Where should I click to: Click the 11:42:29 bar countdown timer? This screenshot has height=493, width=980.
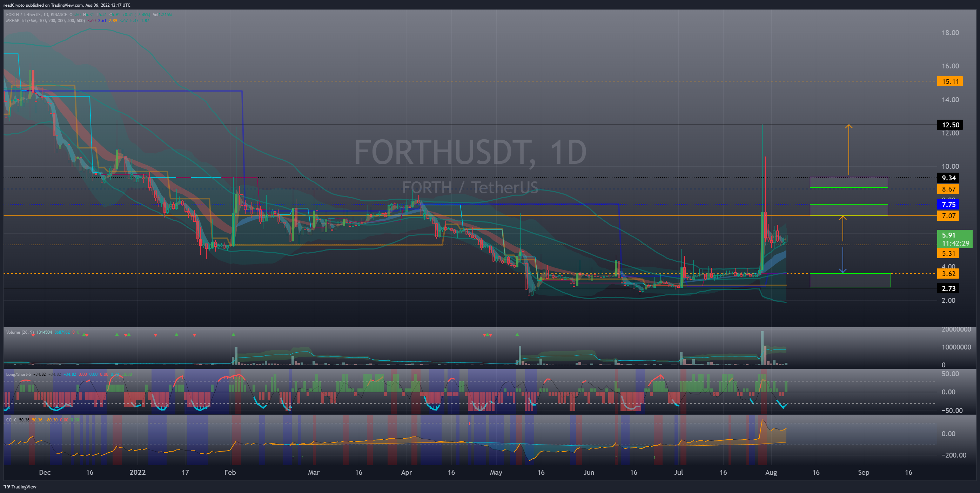(x=955, y=243)
